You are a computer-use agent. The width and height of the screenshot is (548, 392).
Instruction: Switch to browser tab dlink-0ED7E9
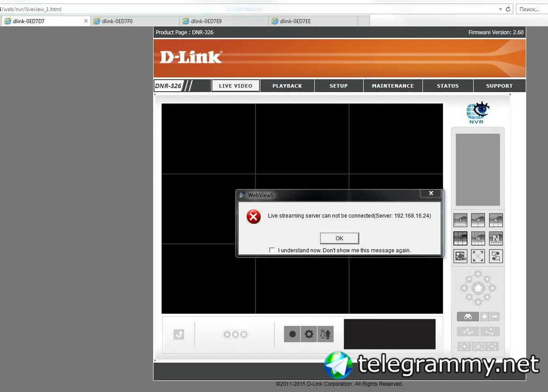pyautogui.click(x=224, y=21)
